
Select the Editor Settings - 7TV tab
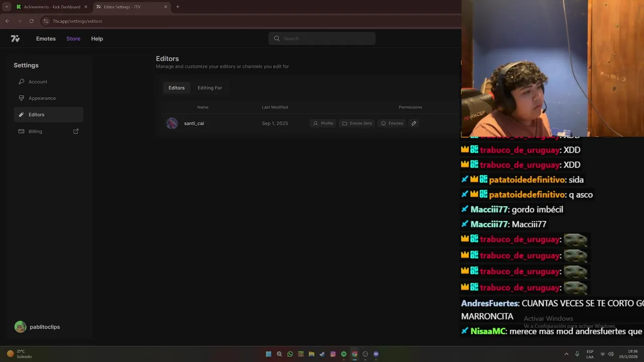pyautogui.click(x=132, y=7)
